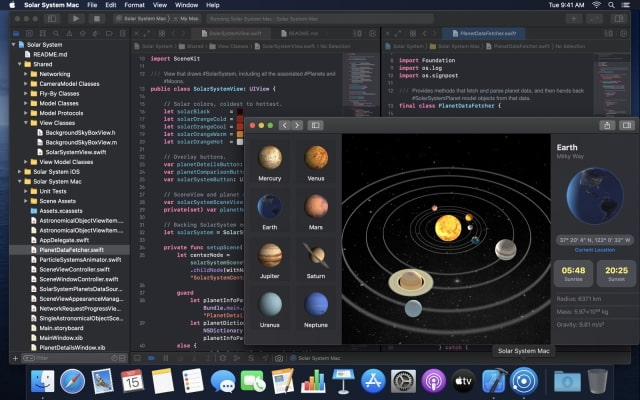Open the view debugger in debug bar
The height and width of the screenshot is (400, 640).
pos(222,358)
